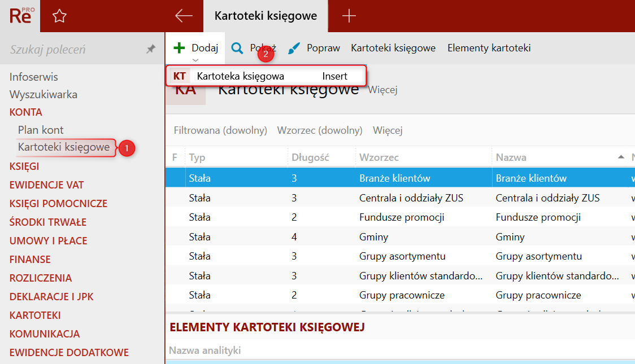The image size is (635, 364).
Task: Click the Nazwa column sort arrow
Action: pos(621,157)
